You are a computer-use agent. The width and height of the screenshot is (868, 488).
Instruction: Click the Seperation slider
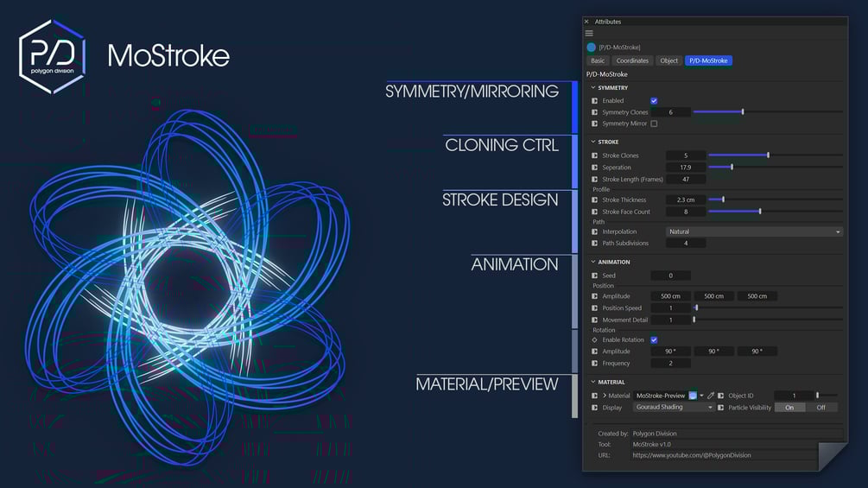click(x=776, y=167)
